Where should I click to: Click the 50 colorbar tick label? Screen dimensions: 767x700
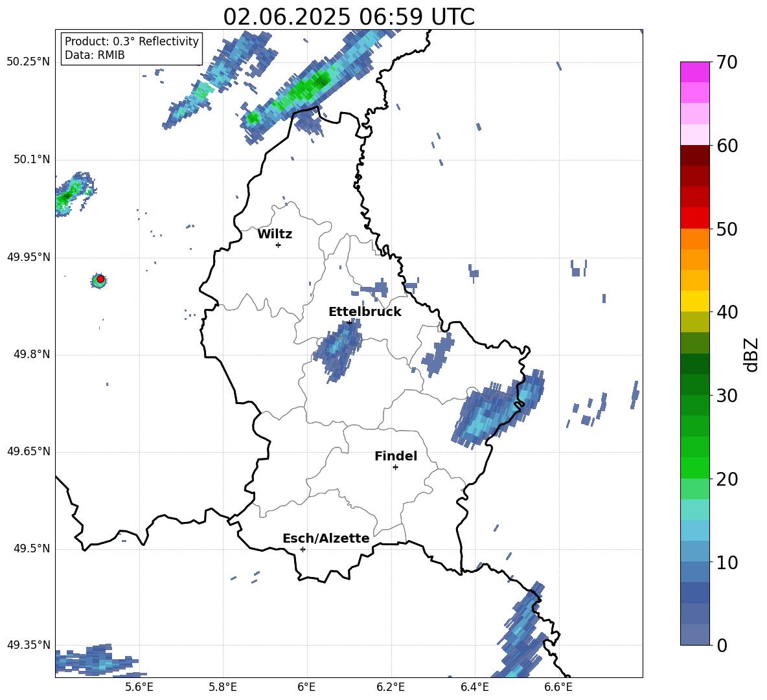pyautogui.click(x=727, y=229)
